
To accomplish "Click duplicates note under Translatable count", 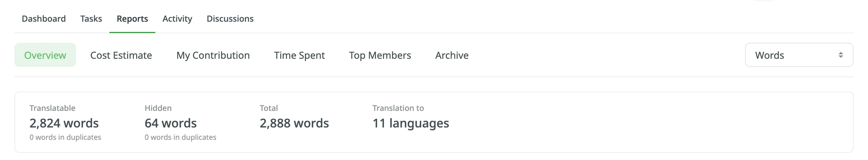I will pyautogui.click(x=65, y=137).
